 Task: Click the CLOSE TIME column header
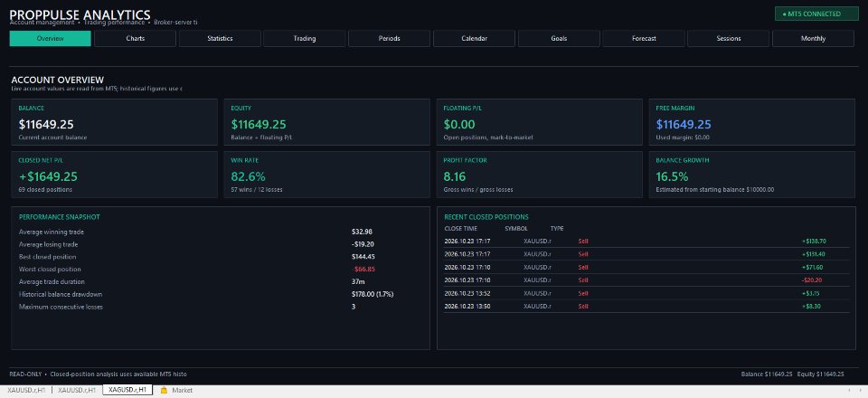(460, 228)
